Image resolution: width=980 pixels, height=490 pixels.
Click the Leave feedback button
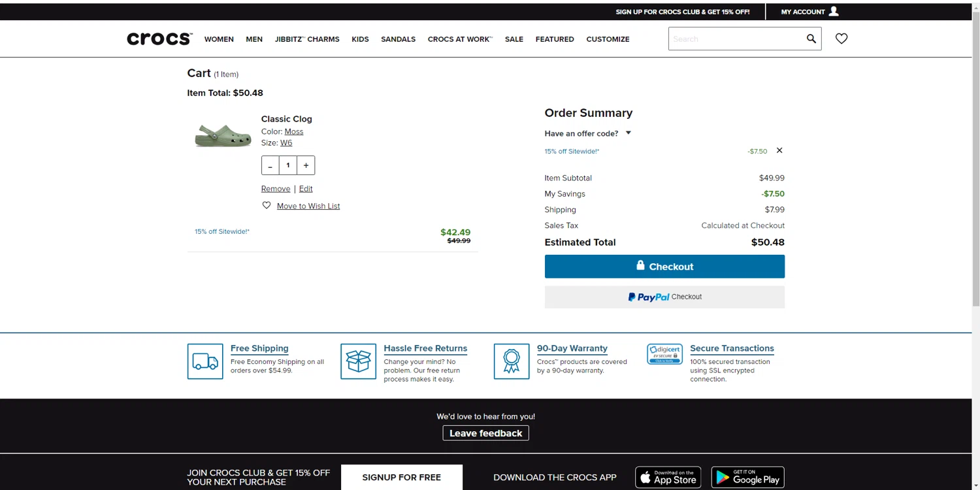click(x=485, y=433)
